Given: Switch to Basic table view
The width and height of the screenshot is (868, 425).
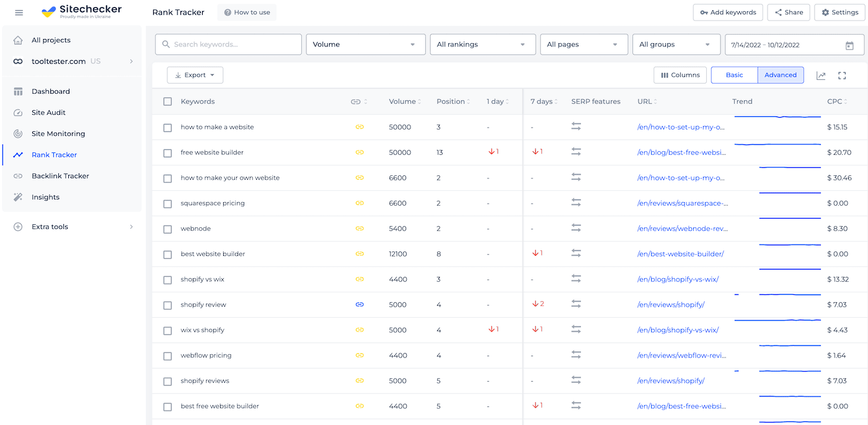Looking at the screenshot, I should [x=735, y=75].
